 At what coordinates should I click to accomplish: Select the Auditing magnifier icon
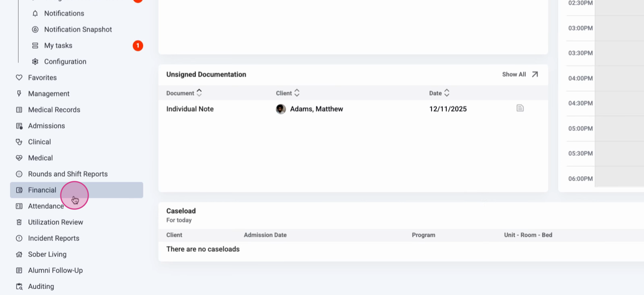[19, 286]
